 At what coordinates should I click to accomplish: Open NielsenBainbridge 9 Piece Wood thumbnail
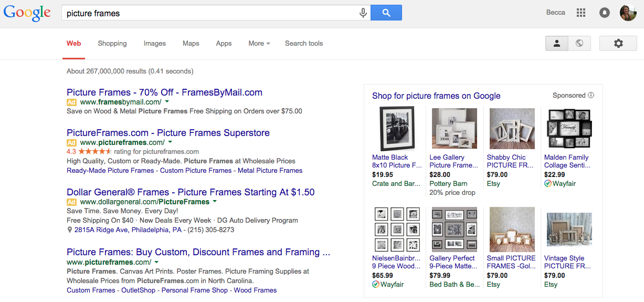[397, 230]
